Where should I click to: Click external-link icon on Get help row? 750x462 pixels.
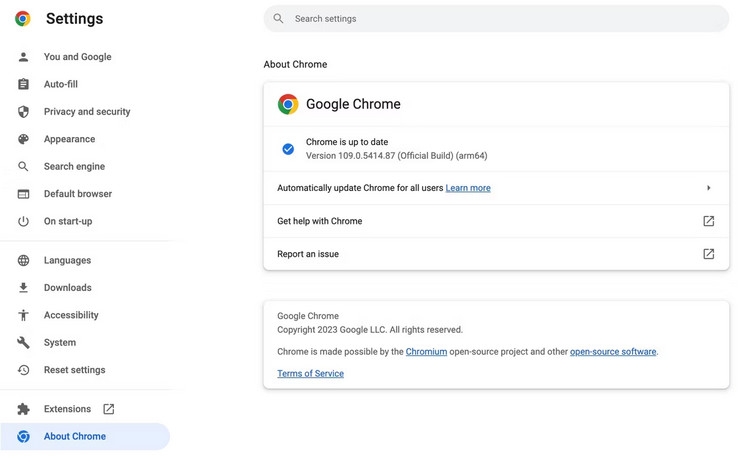[x=708, y=221]
